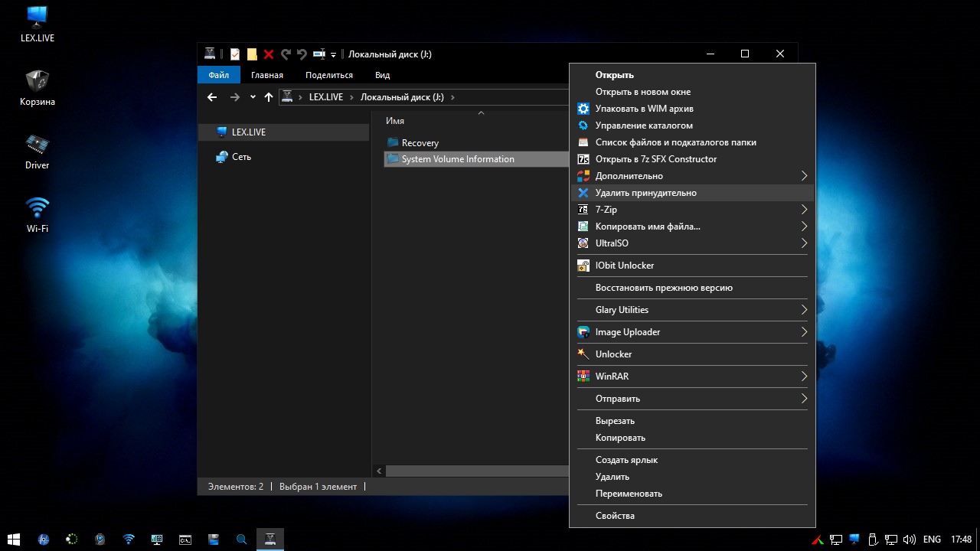
Task: Open the quick access toolbar customize dropdown
Action: (334, 55)
